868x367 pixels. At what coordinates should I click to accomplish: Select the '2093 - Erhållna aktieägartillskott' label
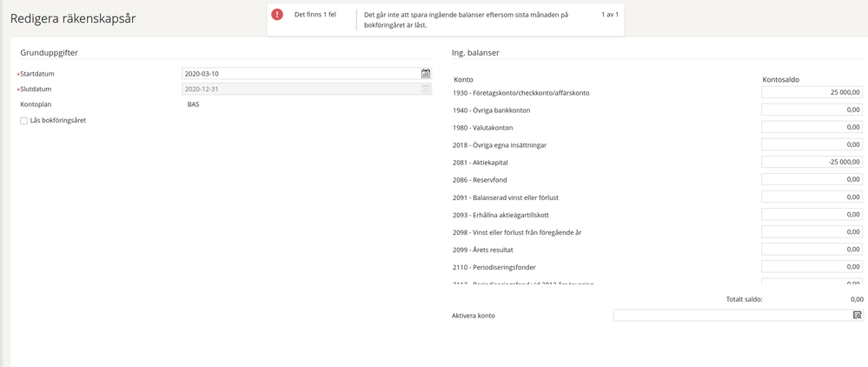tap(501, 215)
